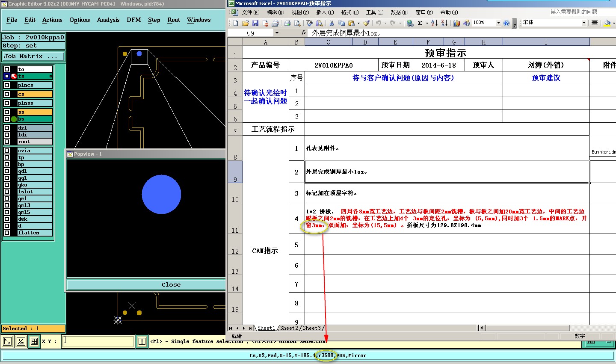Click the grid snap icon left of XY
This screenshot has height=364, width=616.
coord(34,341)
